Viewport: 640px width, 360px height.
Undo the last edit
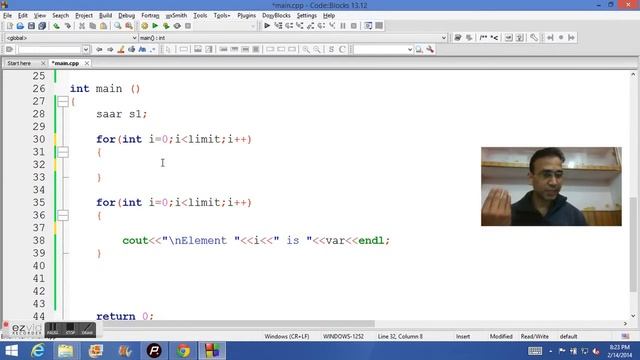pyautogui.click(x=57, y=26)
